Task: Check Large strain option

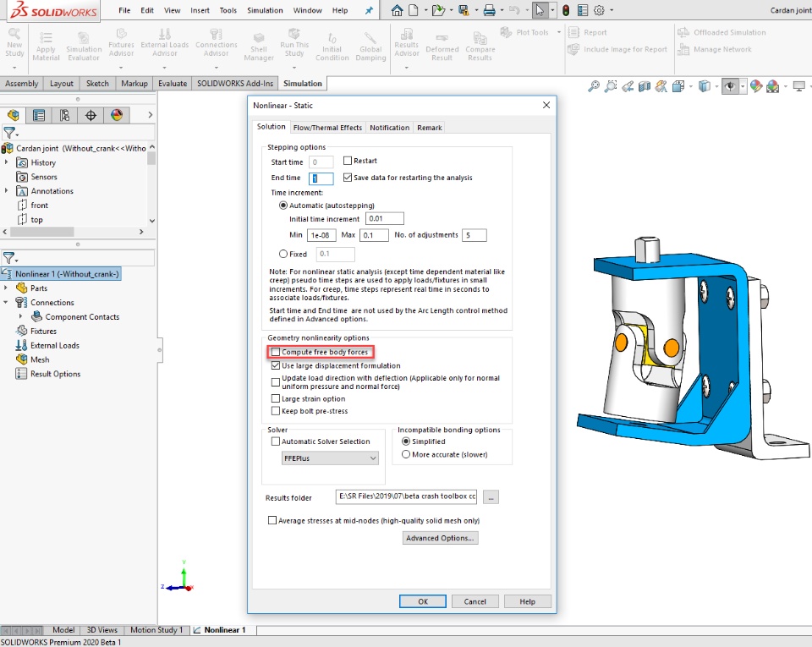Action: 276,398
